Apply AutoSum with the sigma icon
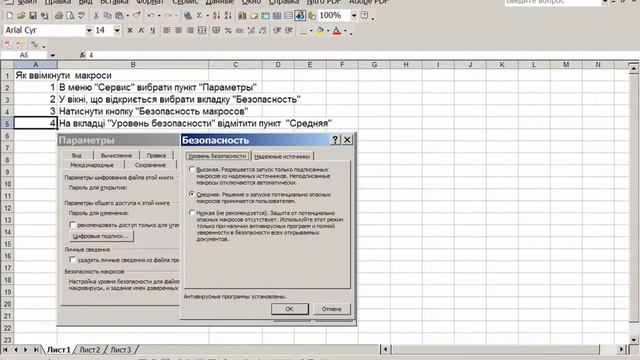Viewport: 640px width, 360px height. [x=200, y=16]
